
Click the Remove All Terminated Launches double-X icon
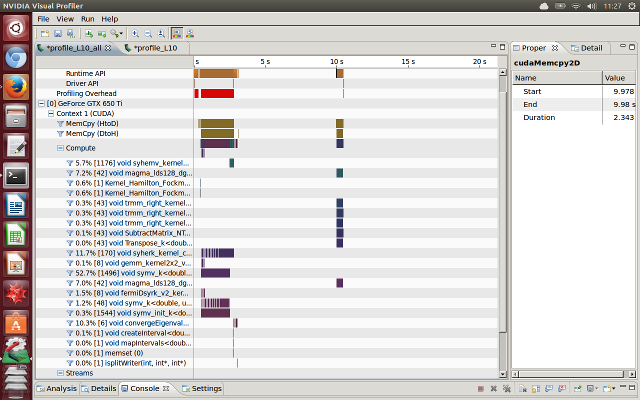point(507,389)
